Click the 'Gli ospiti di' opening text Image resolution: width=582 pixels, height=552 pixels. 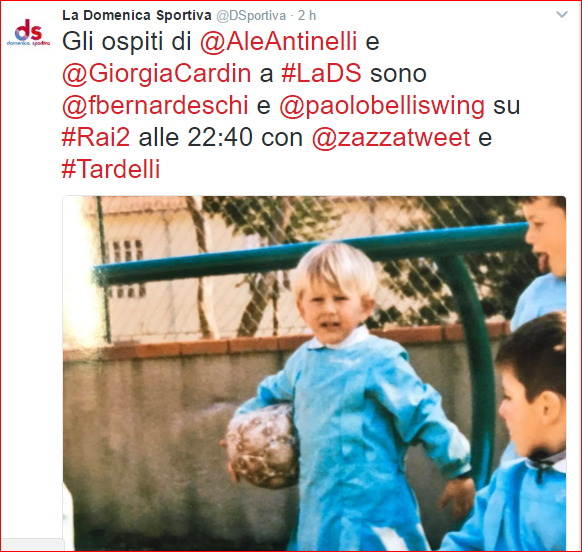127,41
